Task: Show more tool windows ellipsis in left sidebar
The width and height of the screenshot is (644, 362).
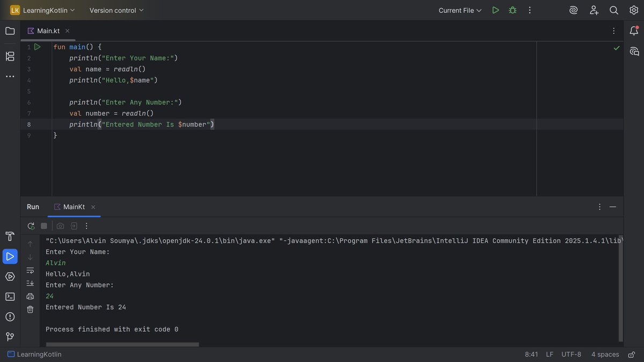Action: (10, 77)
